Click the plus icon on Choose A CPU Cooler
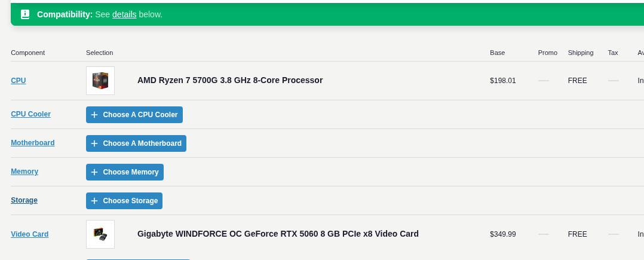Viewport: 644px width, 260px height. pyautogui.click(x=94, y=115)
